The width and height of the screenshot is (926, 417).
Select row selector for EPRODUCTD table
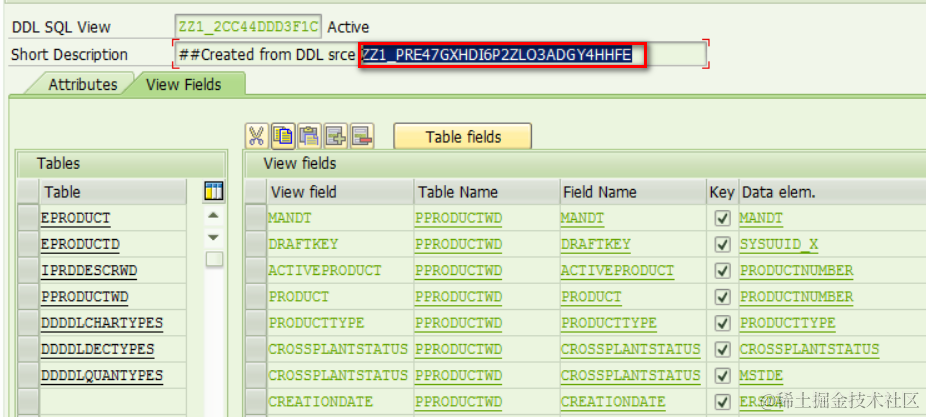coord(28,244)
